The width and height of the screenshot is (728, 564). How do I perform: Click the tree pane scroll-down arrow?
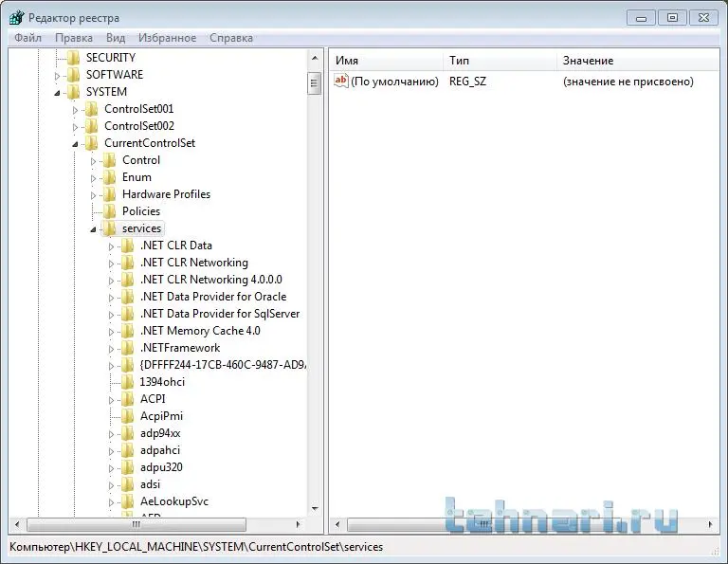click(315, 509)
